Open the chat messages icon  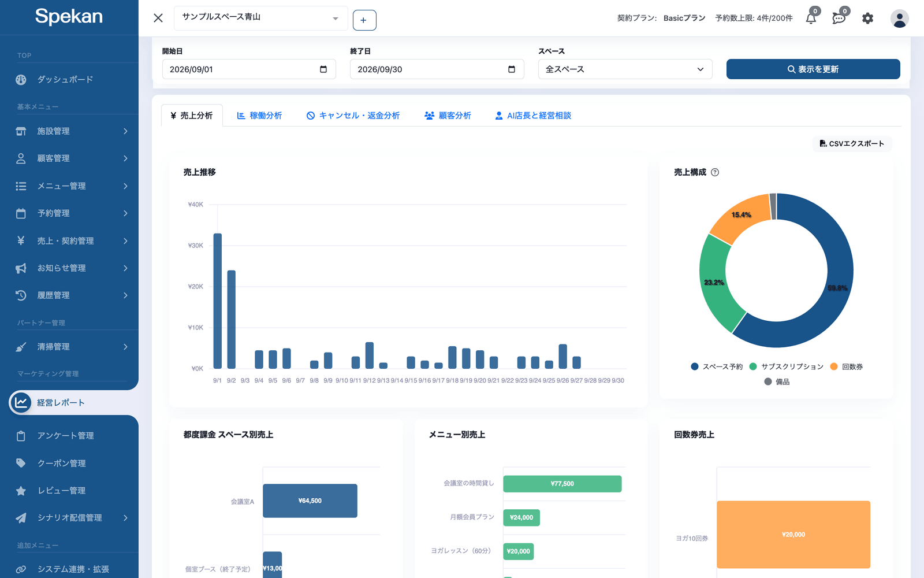click(839, 18)
